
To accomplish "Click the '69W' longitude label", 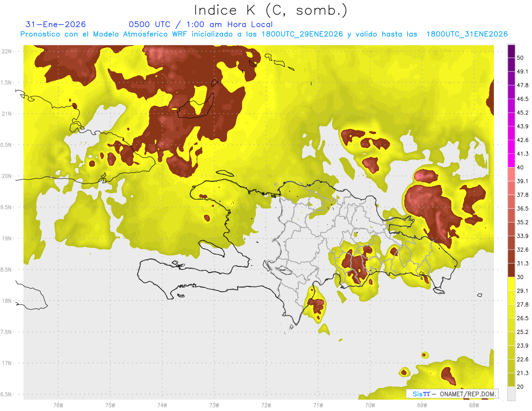I will [x=422, y=405].
